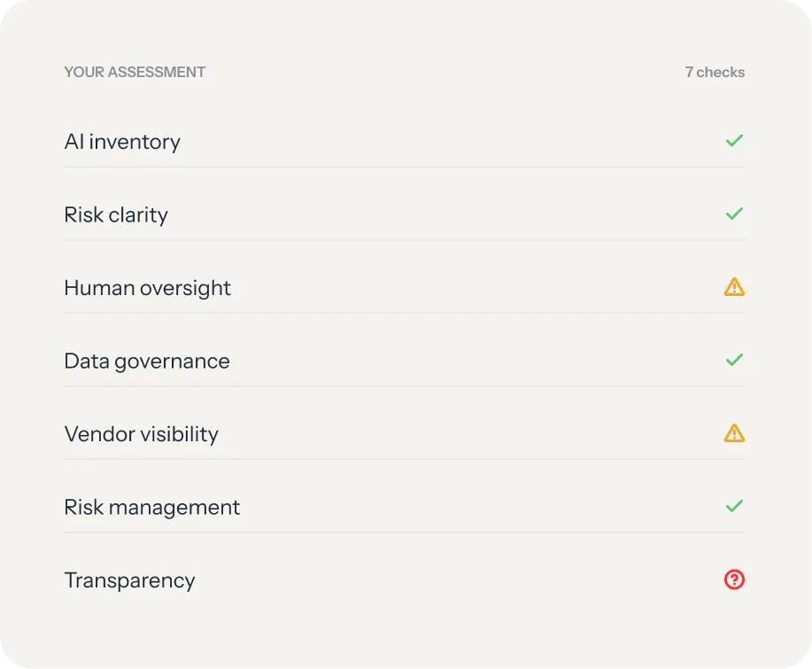The height and width of the screenshot is (669, 812).
Task: Click the green checkmark for AI inventory
Action: coord(734,140)
